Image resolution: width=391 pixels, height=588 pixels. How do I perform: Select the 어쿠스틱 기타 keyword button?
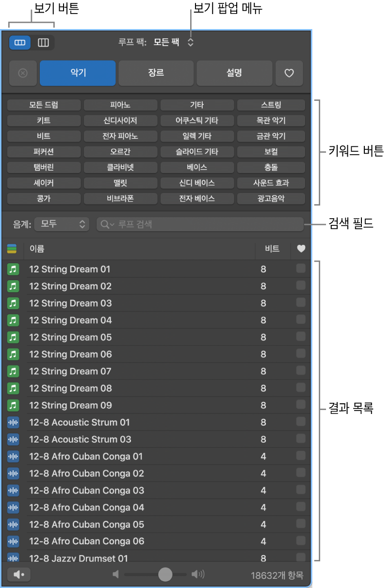(197, 120)
